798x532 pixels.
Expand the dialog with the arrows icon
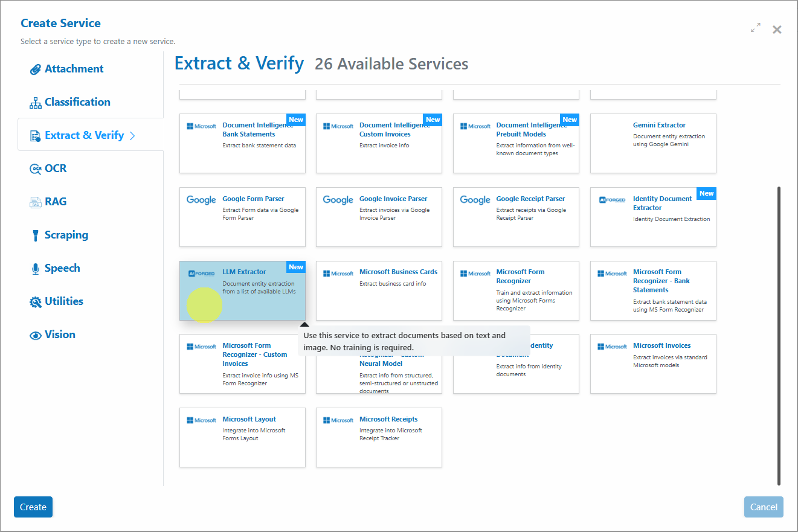point(756,28)
